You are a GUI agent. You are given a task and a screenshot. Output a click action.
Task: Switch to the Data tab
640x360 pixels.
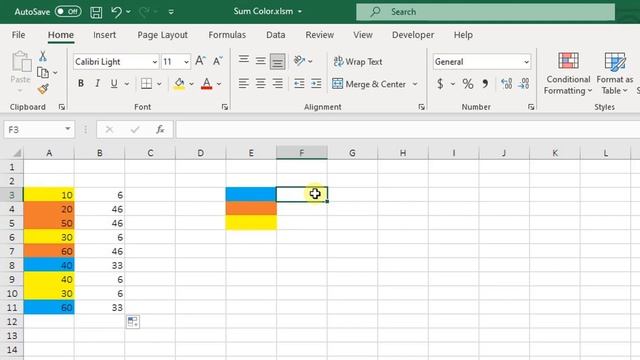[x=276, y=35]
